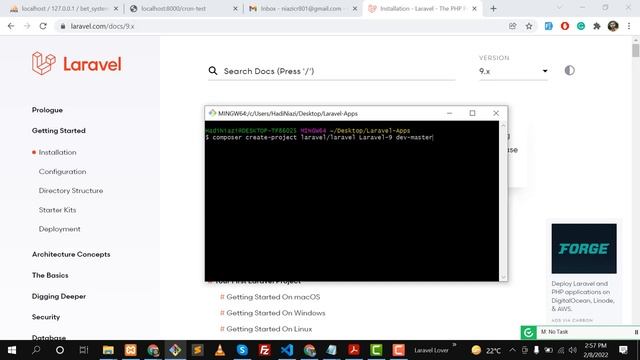Viewport: 640px width, 360px height.
Task: Open File Explorer from taskbar
Action: (108, 350)
